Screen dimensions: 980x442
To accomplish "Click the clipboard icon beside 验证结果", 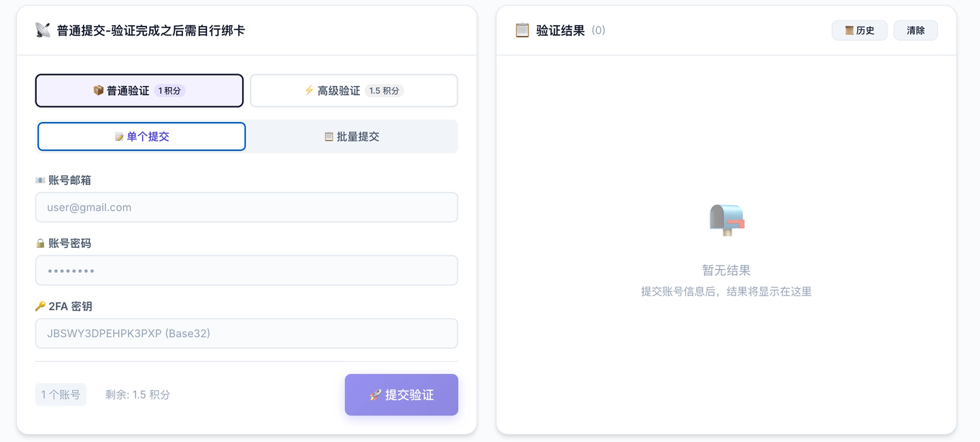I will (522, 30).
